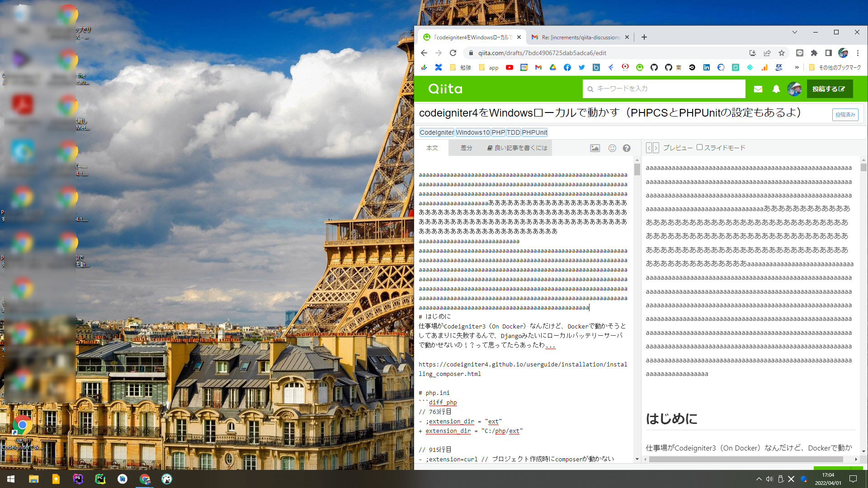
Task: Open File Explorer from the taskbar
Action: [34, 479]
